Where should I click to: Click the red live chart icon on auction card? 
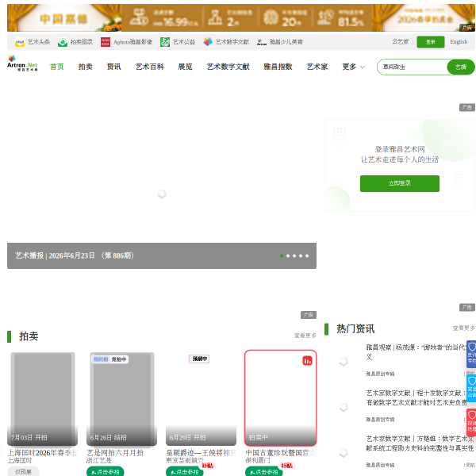click(x=307, y=361)
